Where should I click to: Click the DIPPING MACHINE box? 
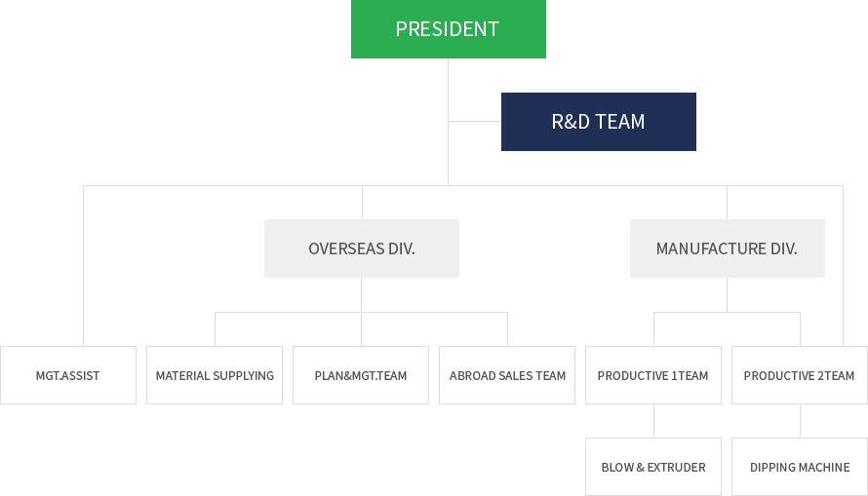coord(799,467)
